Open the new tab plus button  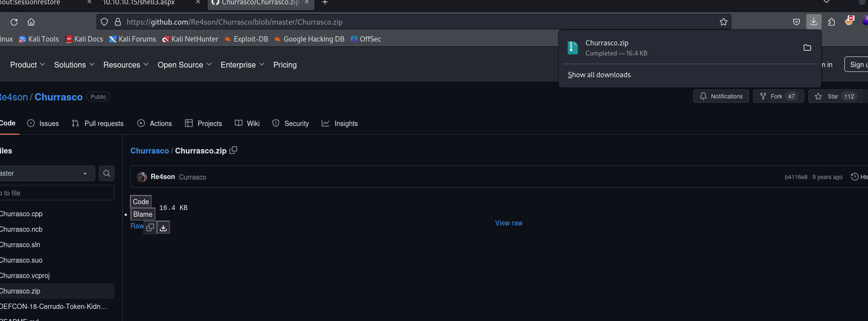[325, 2]
